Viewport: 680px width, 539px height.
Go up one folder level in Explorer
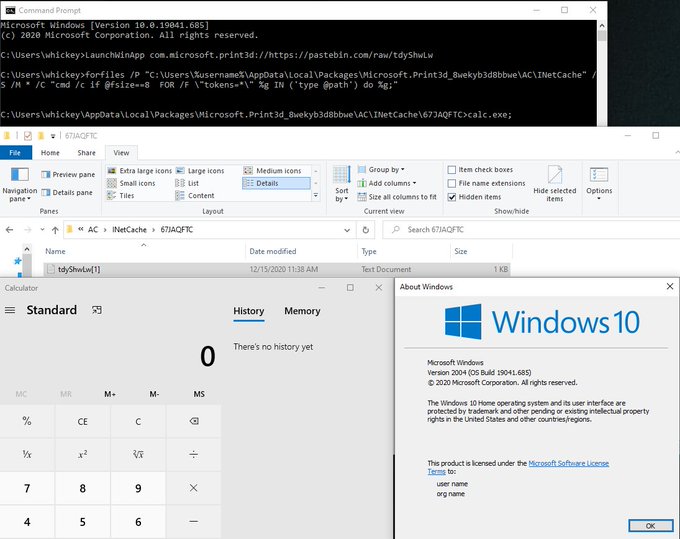point(55,230)
